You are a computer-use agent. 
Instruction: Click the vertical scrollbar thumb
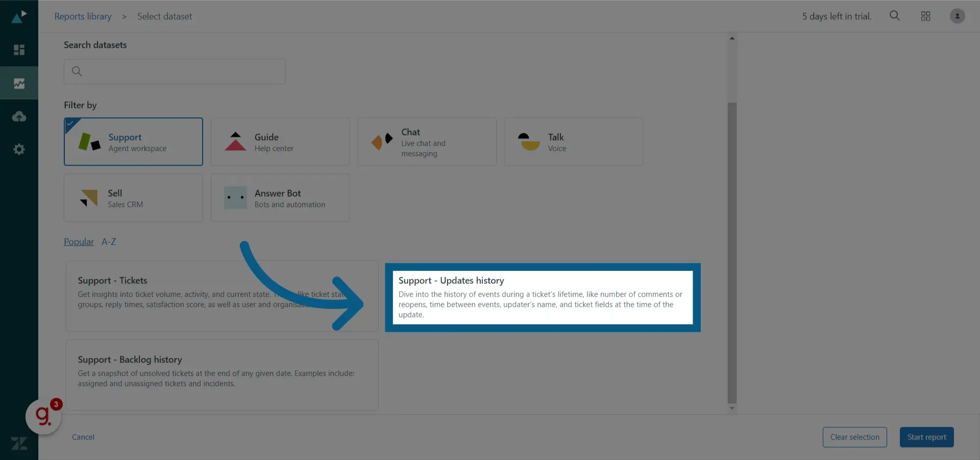[732, 252]
